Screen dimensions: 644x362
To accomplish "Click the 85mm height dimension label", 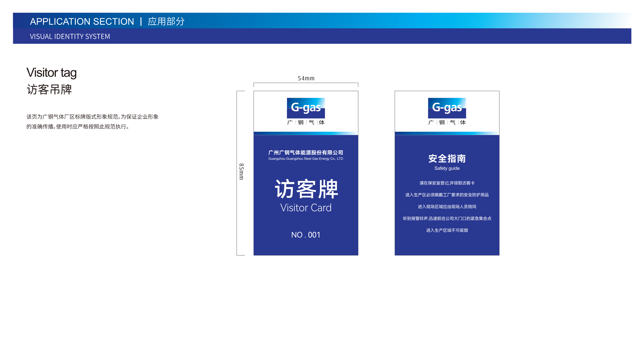I will [x=241, y=172].
